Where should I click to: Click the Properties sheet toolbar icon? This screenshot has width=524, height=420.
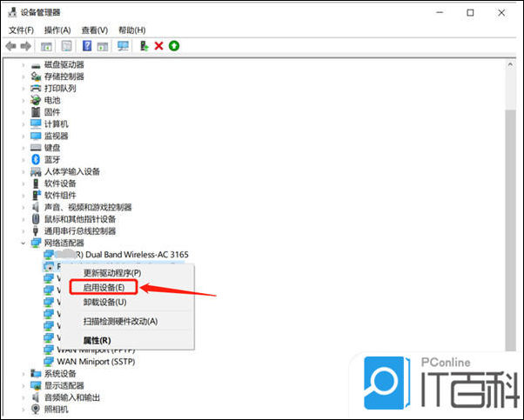[66, 46]
